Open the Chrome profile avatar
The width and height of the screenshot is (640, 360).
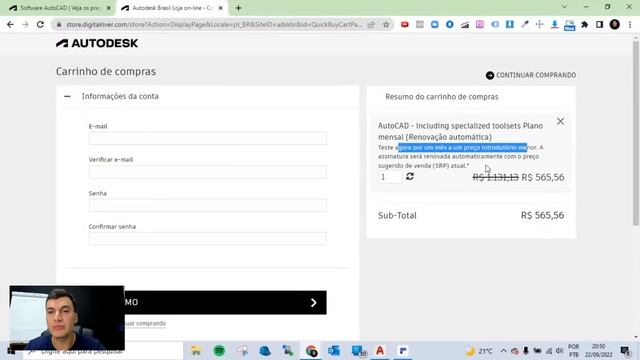pos(615,24)
